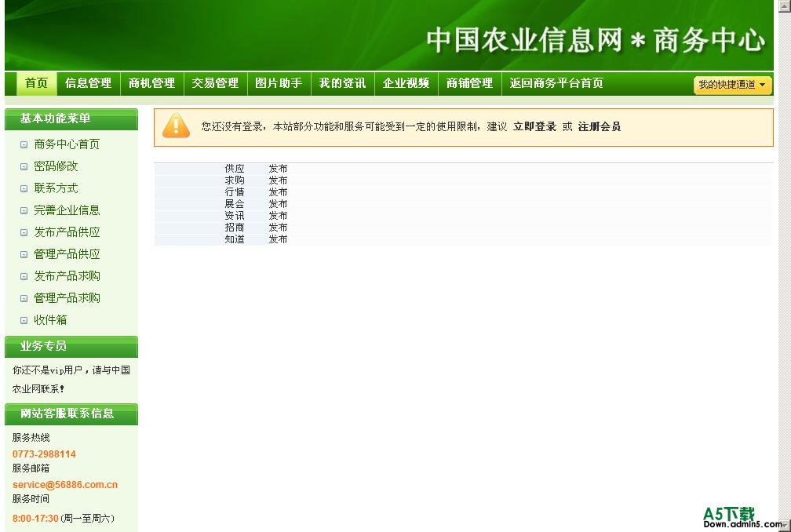Click 发布 in the 展会 row
This screenshot has width=791, height=532.
tap(278, 204)
